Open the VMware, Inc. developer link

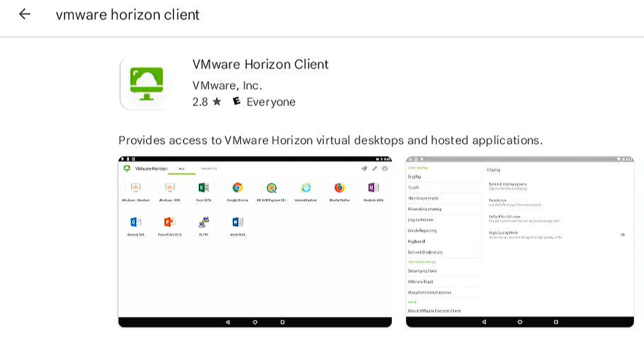pyautogui.click(x=227, y=85)
